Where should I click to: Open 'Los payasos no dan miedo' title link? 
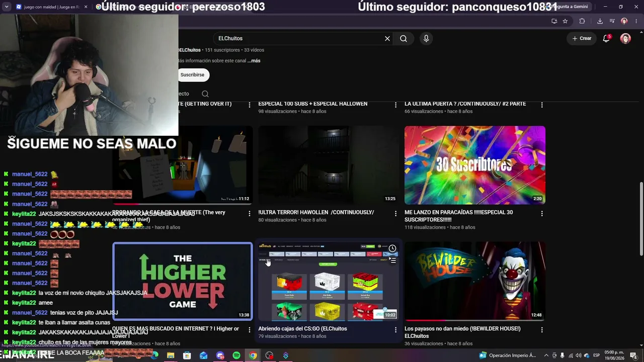point(462,332)
